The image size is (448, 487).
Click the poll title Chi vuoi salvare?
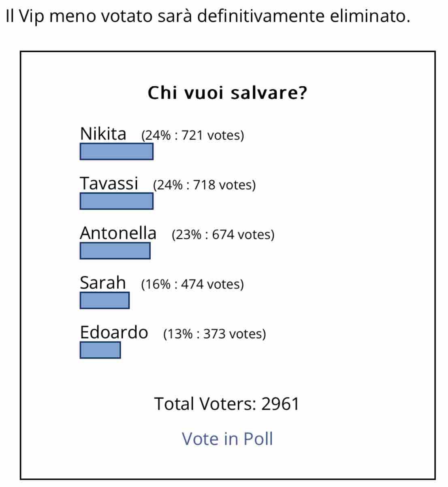coord(228,93)
